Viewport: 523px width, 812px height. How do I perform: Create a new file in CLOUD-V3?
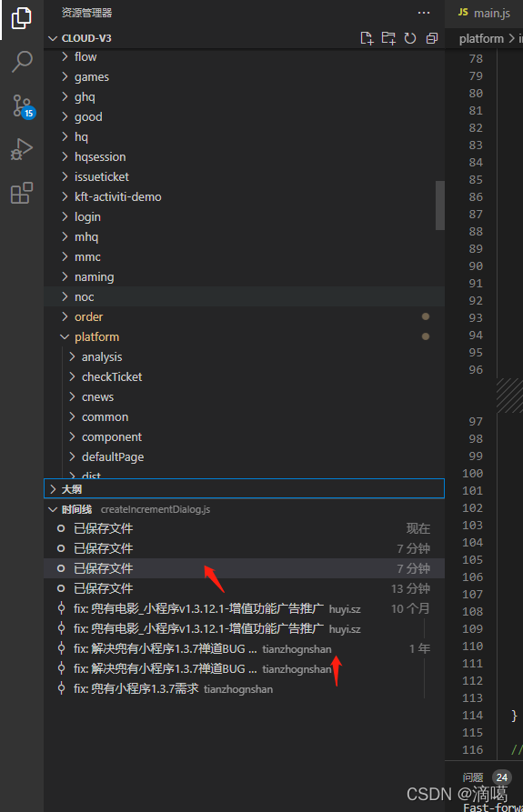(x=367, y=38)
